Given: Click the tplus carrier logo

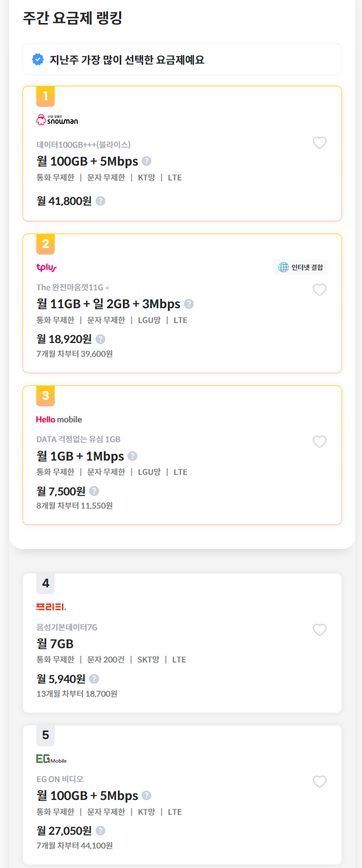Looking at the screenshot, I should click(47, 267).
